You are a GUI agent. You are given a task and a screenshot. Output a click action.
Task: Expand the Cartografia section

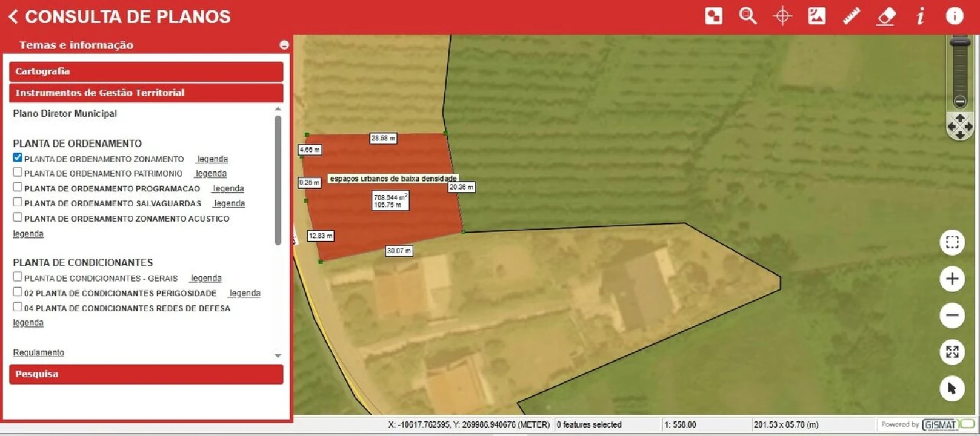click(146, 71)
